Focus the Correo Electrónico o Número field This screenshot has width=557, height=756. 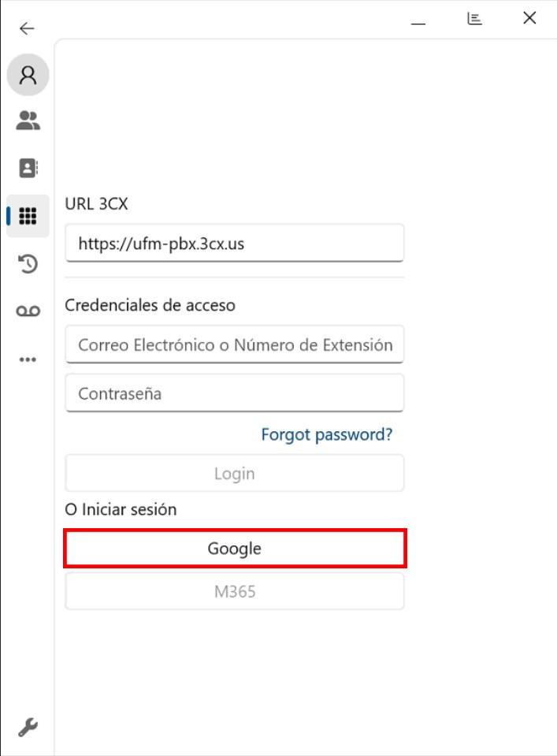click(x=234, y=344)
